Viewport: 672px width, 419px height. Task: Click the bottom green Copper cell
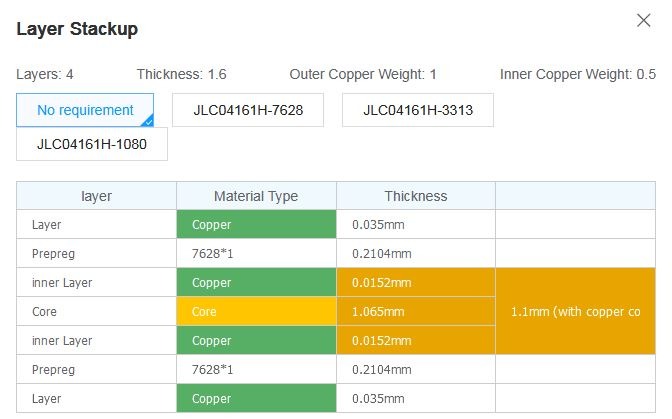pyautogui.click(x=256, y=398)
